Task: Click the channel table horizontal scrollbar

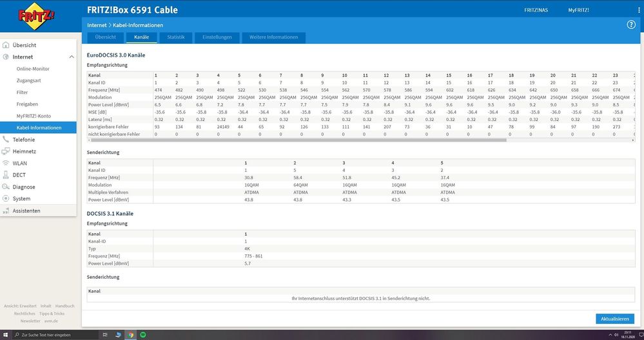Action: (x=298, y=140)
